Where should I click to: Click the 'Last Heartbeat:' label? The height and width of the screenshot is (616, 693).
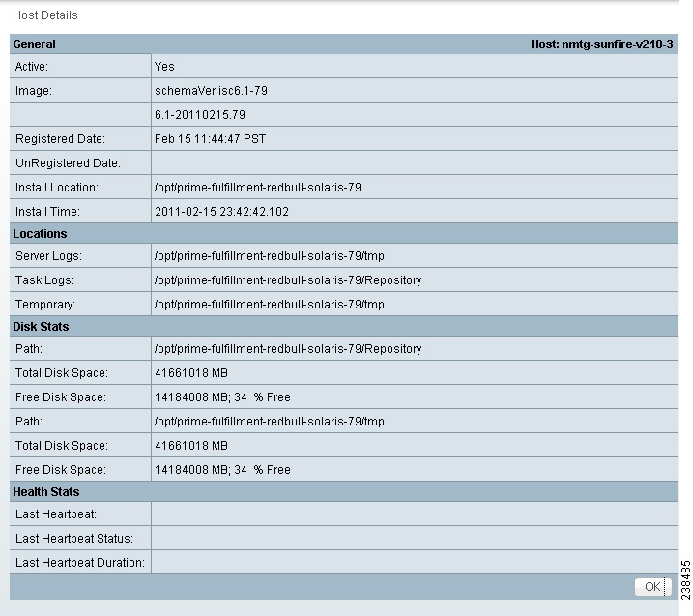coord(56,514)
